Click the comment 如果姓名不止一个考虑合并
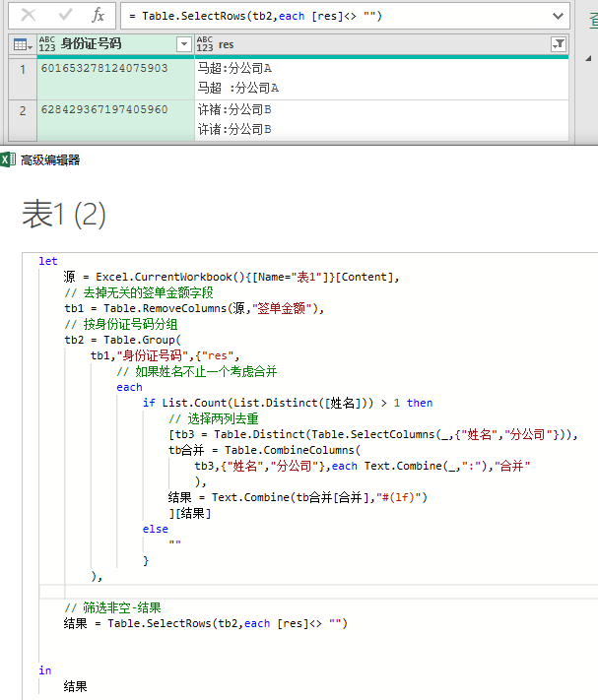598x700 pixels. [197, 371]
